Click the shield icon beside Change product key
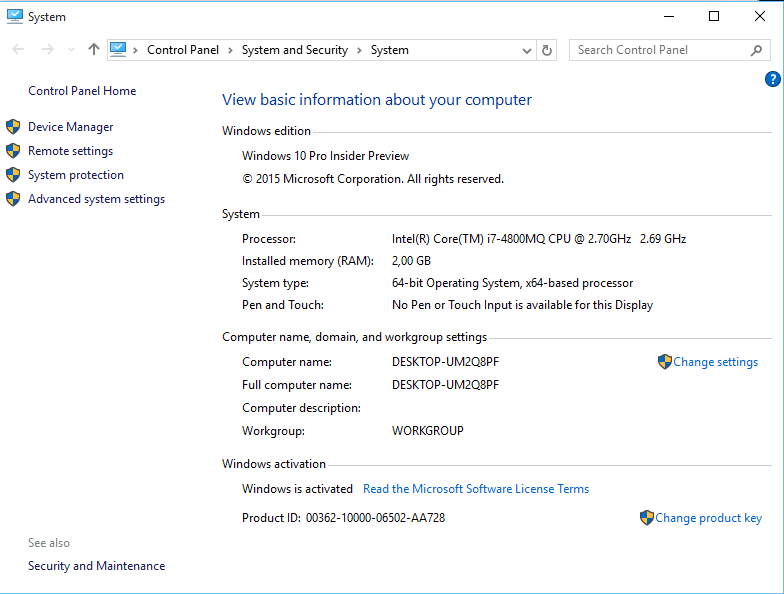The image size is (784, 594). (646, 518)
